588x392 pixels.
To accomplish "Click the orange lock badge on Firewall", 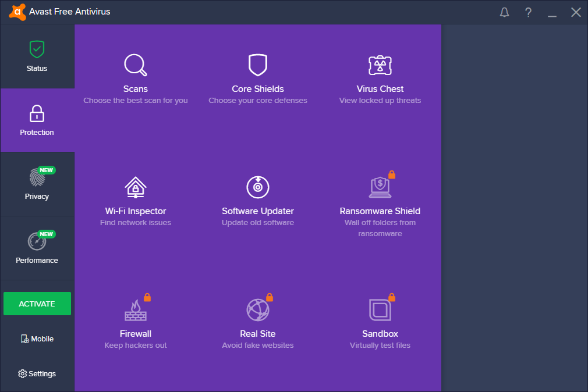I will 147,297.
